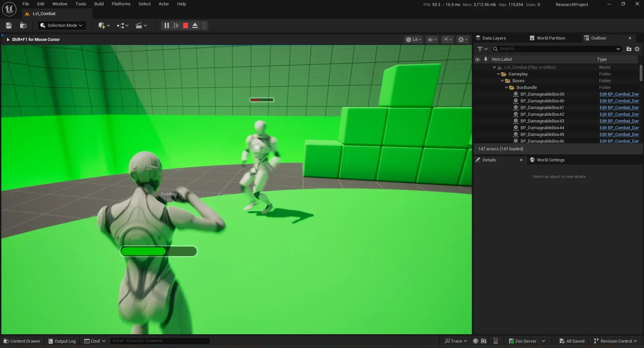Stop the Play In Editor session

[185, 26]
